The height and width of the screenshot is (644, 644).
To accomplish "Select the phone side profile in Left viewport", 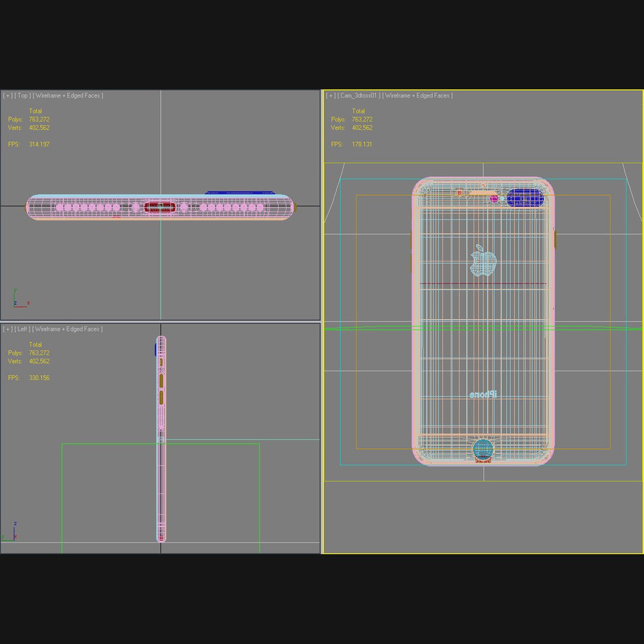I will tap(162, 439).
